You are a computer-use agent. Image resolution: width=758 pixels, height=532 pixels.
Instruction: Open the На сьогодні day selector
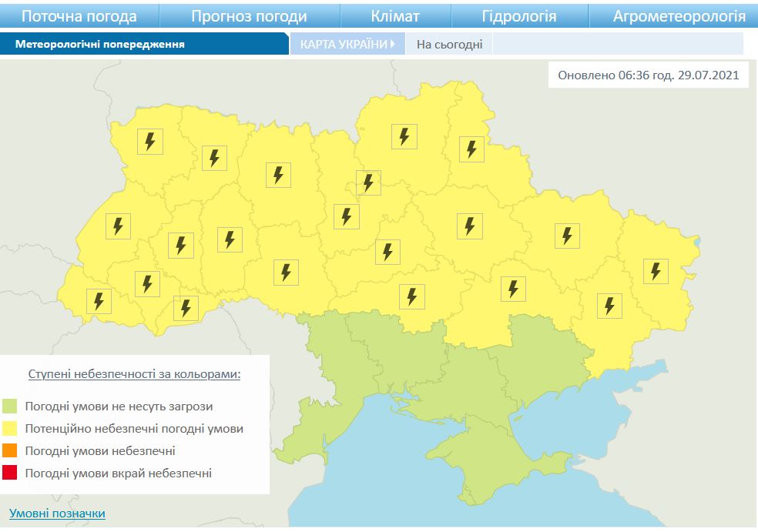tap(449, 44)
